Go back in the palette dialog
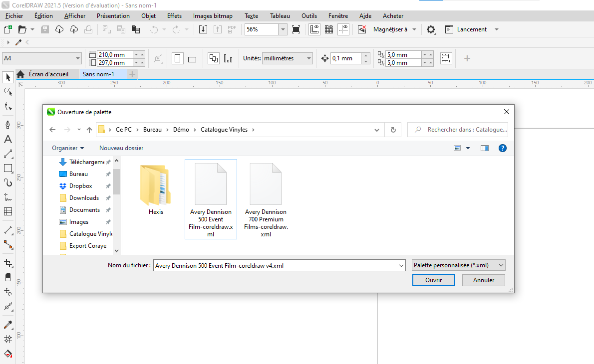 point(52,130)
